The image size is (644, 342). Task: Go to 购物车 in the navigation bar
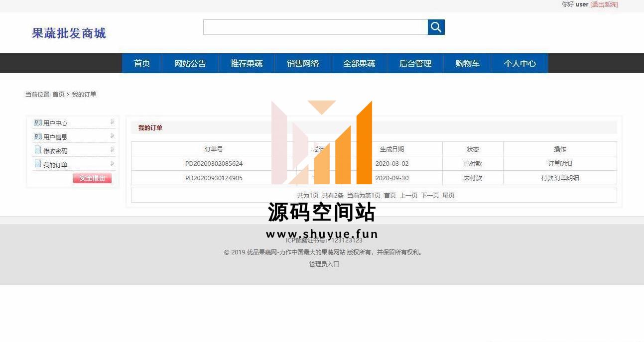467,64
